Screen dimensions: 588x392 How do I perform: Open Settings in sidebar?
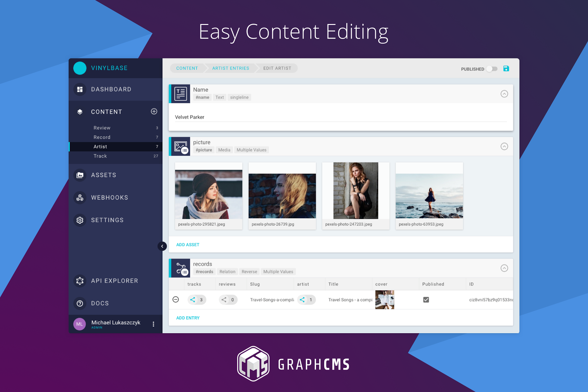(115, 220)
